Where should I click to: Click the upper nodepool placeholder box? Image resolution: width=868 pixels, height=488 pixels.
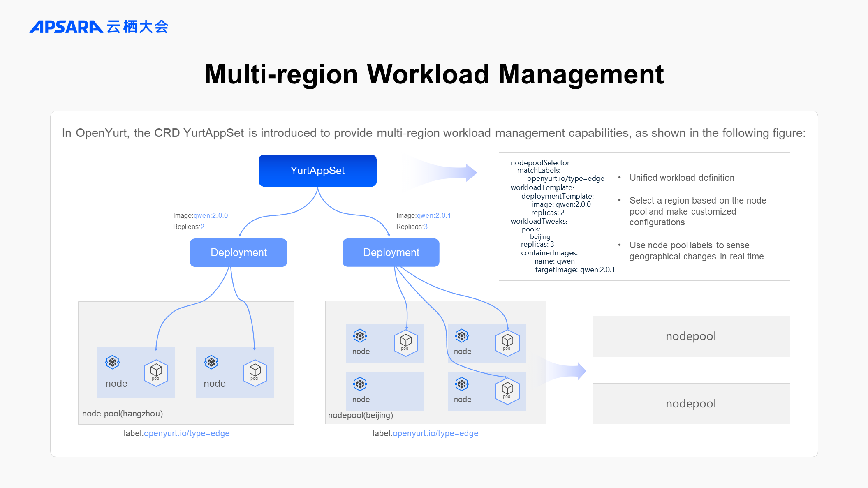[691, 336]
